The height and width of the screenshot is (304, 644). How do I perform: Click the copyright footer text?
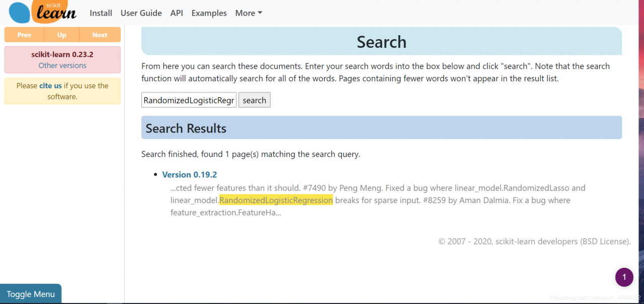pos(534,241)
